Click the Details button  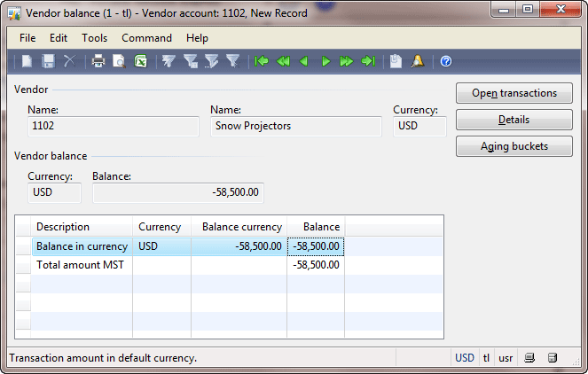(x=514, y=120)
